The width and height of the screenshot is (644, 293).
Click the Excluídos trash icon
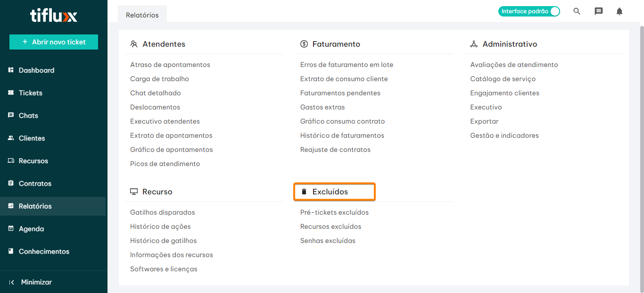tap(304, 192)
